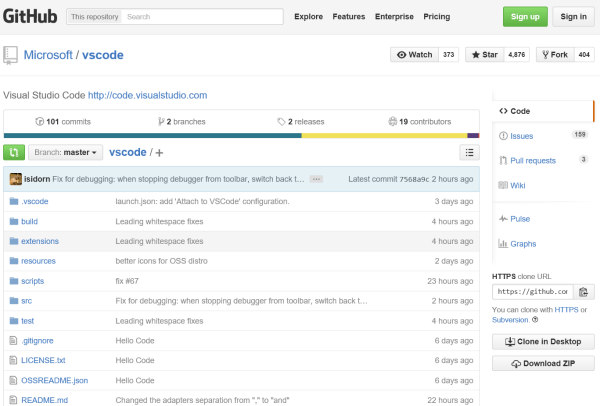Copy the HTTPS clone URL to clipboard
The width and height of the screenshot is (600, 406).
pos(585,291)
